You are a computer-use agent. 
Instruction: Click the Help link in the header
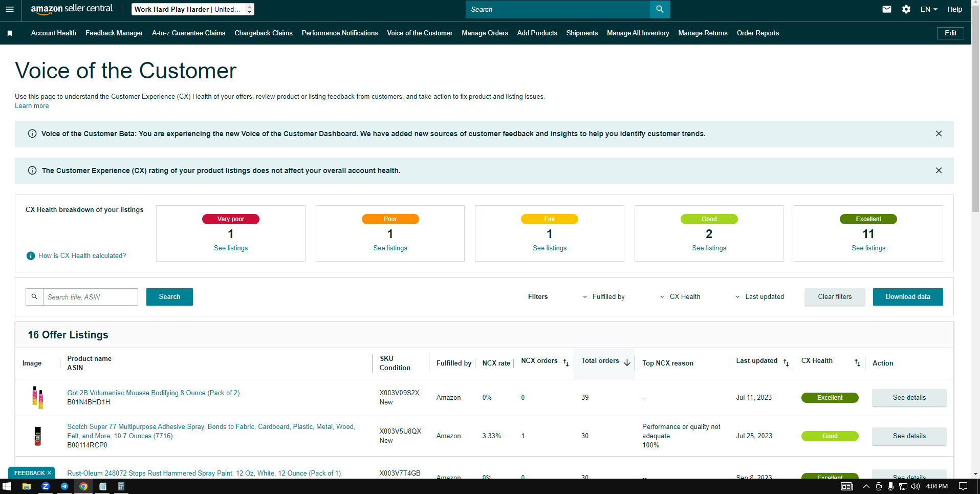coord(954,9)
